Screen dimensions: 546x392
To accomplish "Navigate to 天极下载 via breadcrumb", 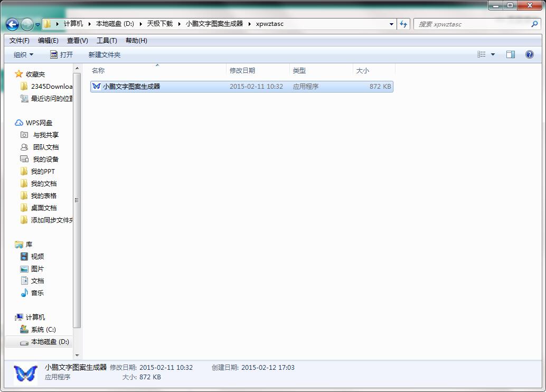I will coord(164,24).
